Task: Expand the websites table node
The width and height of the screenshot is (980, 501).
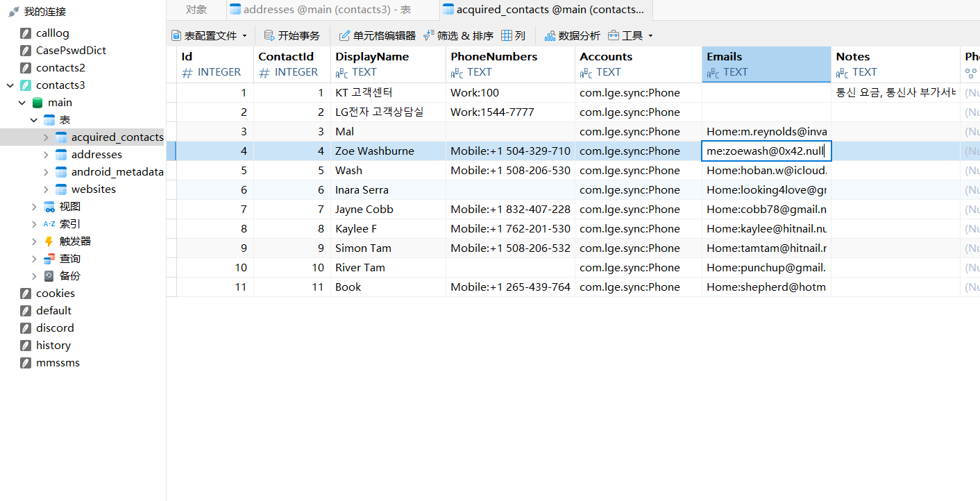Action: [46, 189]
